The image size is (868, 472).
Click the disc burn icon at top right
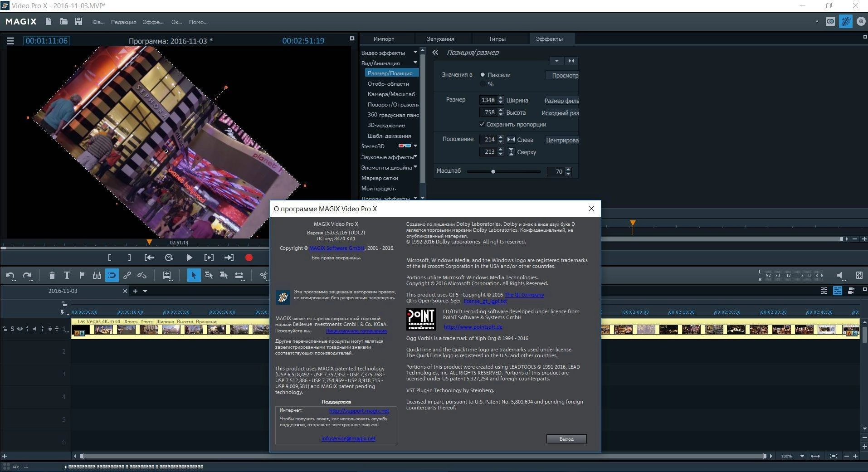pyautogui.click(x=860, y=21)
